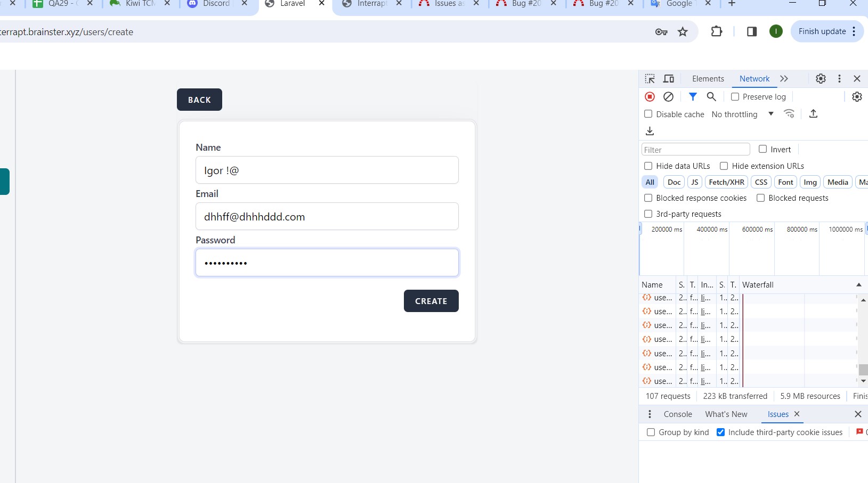The width and height of the screenshot is (868, 483).
Task: Expand more DevTools tabs chevron
Action: 784,79
